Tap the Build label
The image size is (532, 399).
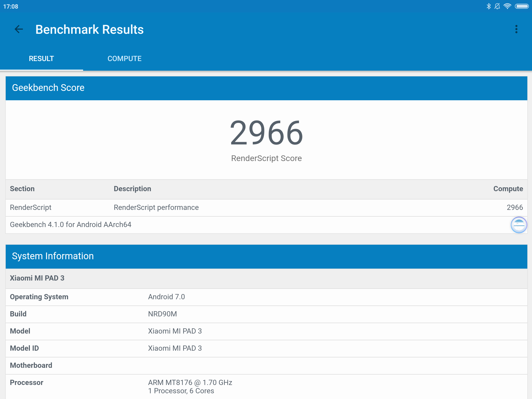[18, 314]
